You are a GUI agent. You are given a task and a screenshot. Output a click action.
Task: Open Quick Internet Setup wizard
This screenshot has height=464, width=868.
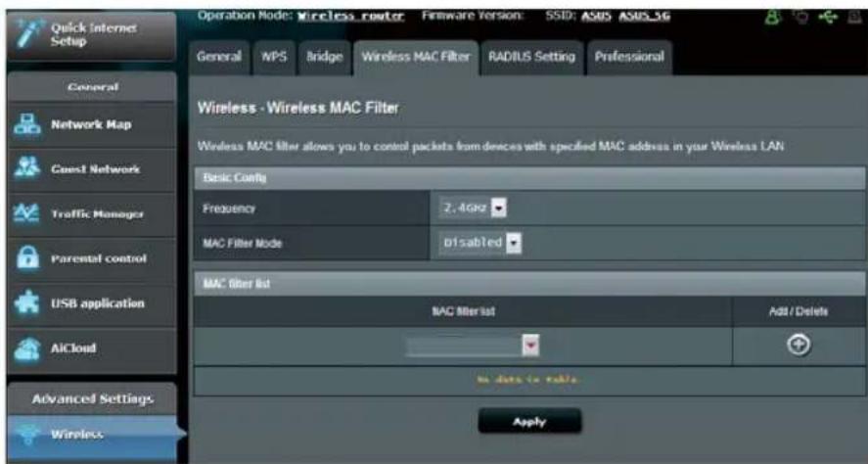click(92, 35)
